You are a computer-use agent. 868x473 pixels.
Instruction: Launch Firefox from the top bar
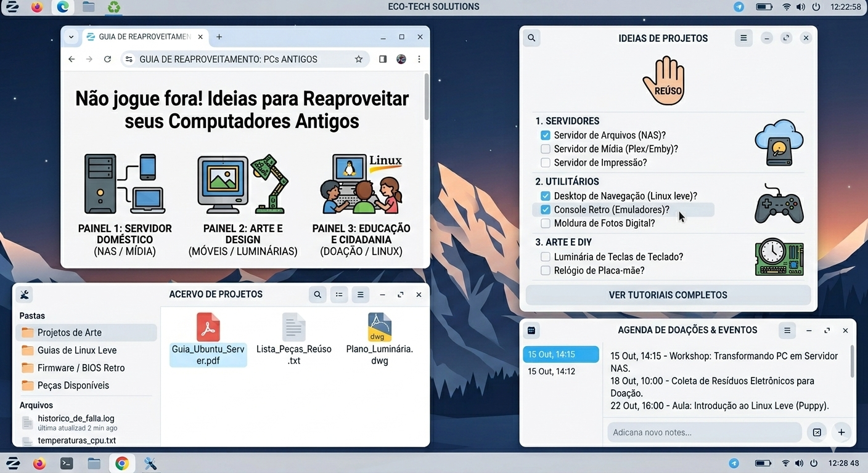pyautogui.click(x=37, y=7)
